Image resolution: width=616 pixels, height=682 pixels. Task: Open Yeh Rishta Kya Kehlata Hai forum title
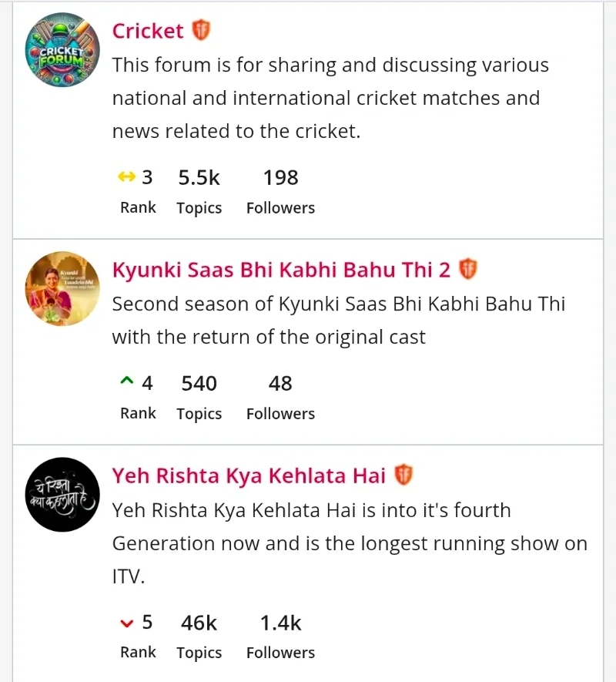[249, 476]
